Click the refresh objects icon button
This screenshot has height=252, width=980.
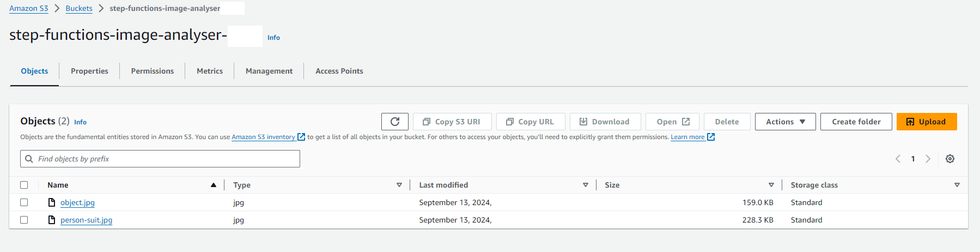[395, 122]
